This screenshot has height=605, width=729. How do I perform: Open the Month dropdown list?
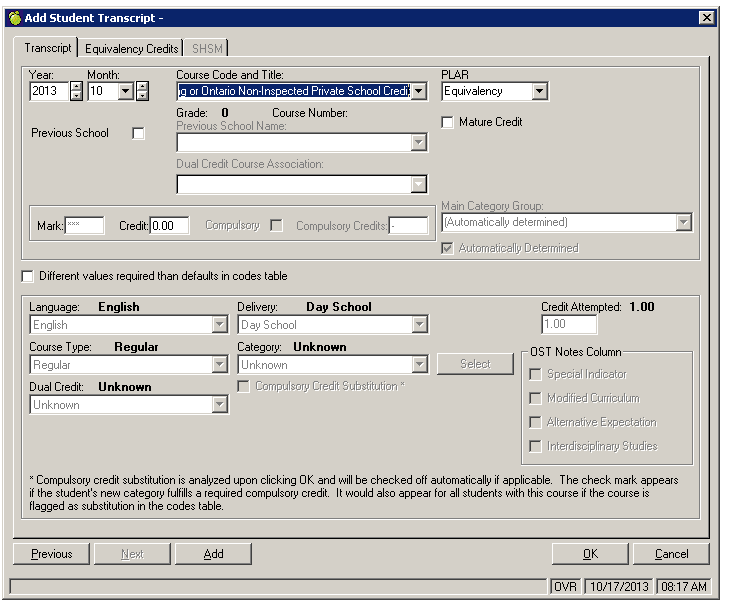coord(125,91)
